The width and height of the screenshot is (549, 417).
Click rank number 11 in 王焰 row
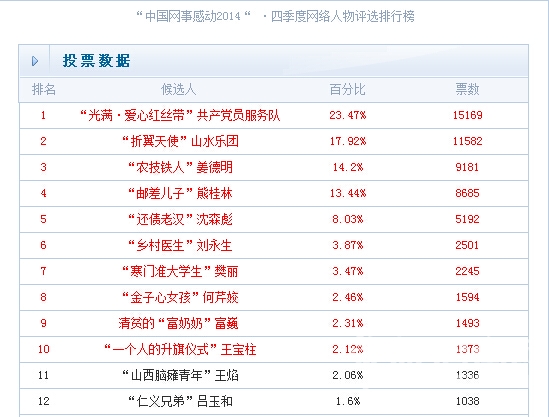pos(44,375)
